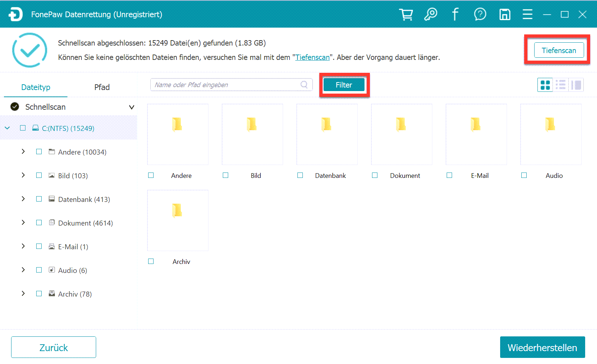597x364 pixels.
Task: Open the Archiv folder thumbnail
Action: point(178,221)
